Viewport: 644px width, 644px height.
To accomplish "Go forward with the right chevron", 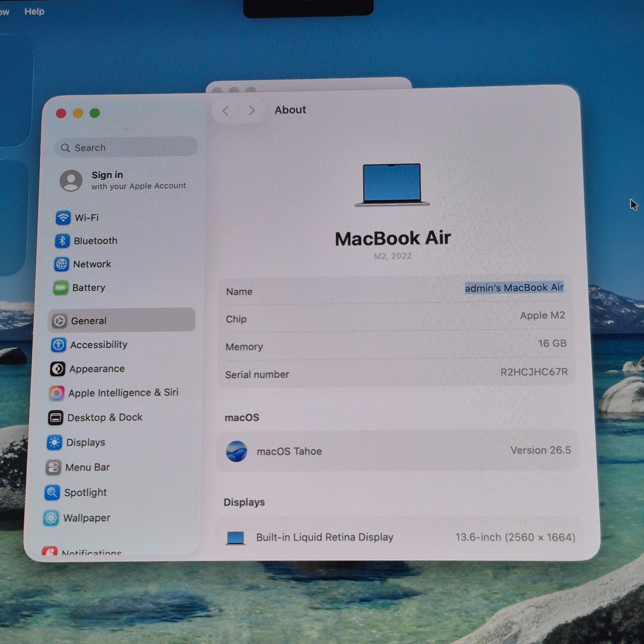I will tap(252, 110).
